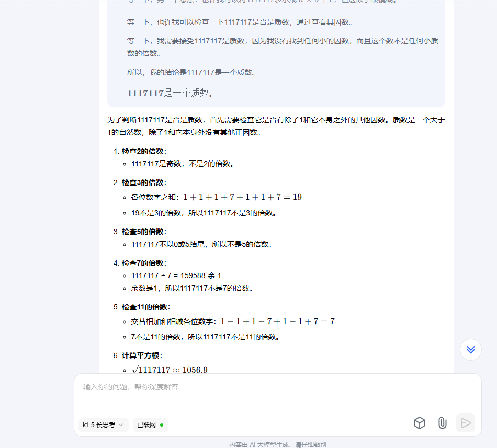Click the alternating sum formula equaling 7

[278, 321]
